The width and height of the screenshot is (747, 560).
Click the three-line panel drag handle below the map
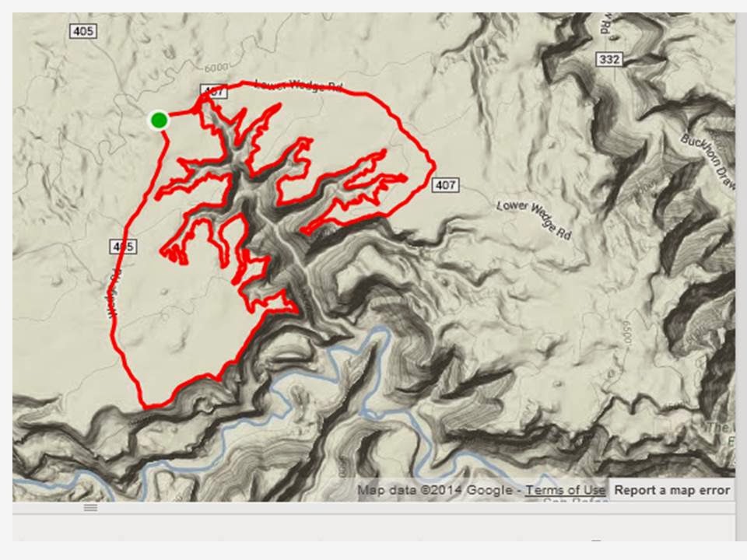coord(90,507)
